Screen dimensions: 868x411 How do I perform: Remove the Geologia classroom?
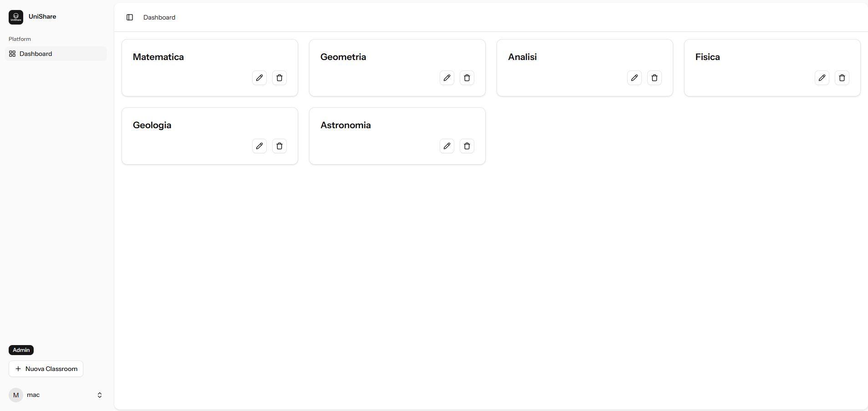(x=279, y=146)
